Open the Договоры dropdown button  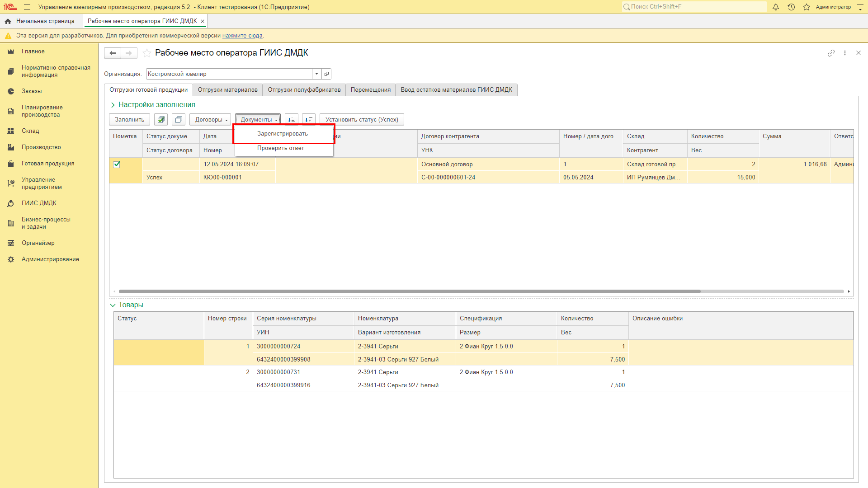click(x=211, y=120)
